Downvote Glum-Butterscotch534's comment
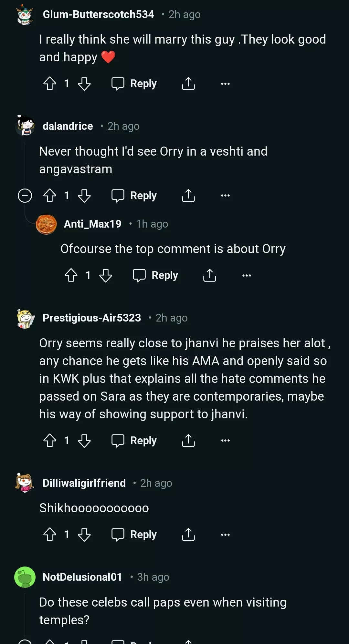This screenshot has height=644, width=349. click(x=84, y=84)
